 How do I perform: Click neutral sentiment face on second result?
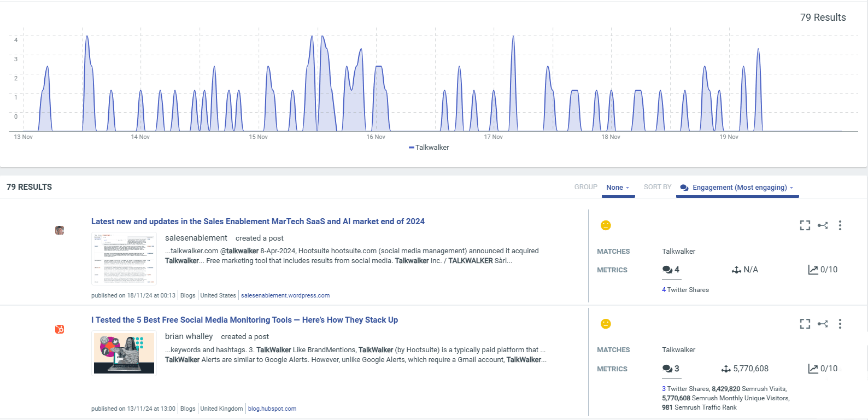coord(606,324)
